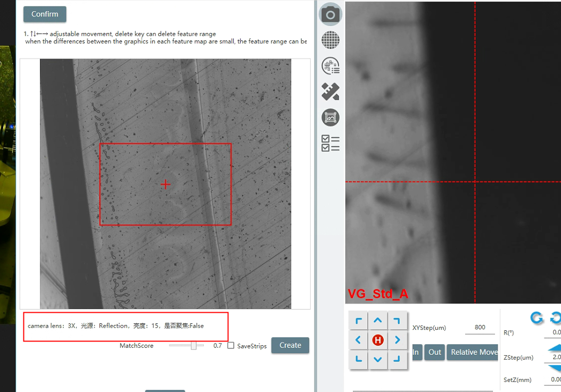Focus the ZStep(um) input field
This screenshot has width=561, height=392.
click(552, 357)
